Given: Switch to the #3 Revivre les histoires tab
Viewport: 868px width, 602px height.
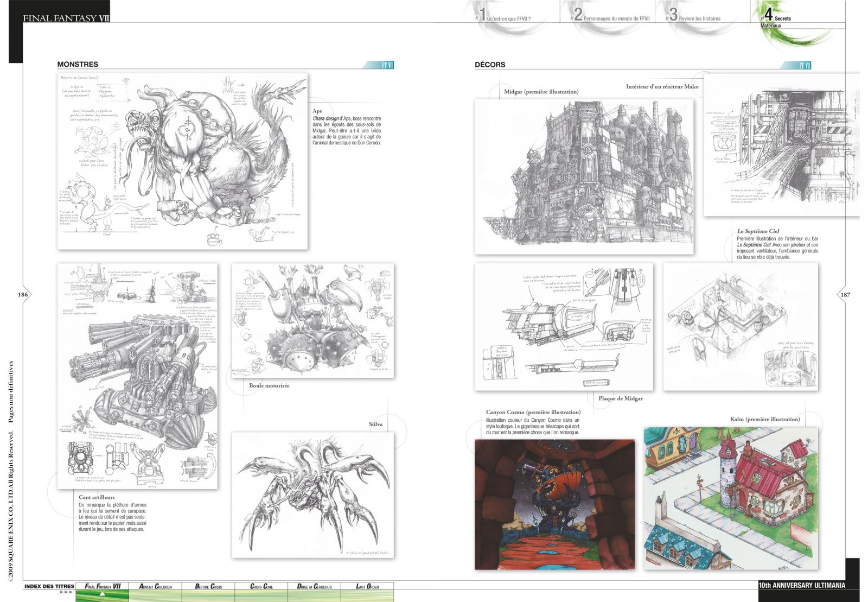Looking at the screenshot, I should pos(693,15).
